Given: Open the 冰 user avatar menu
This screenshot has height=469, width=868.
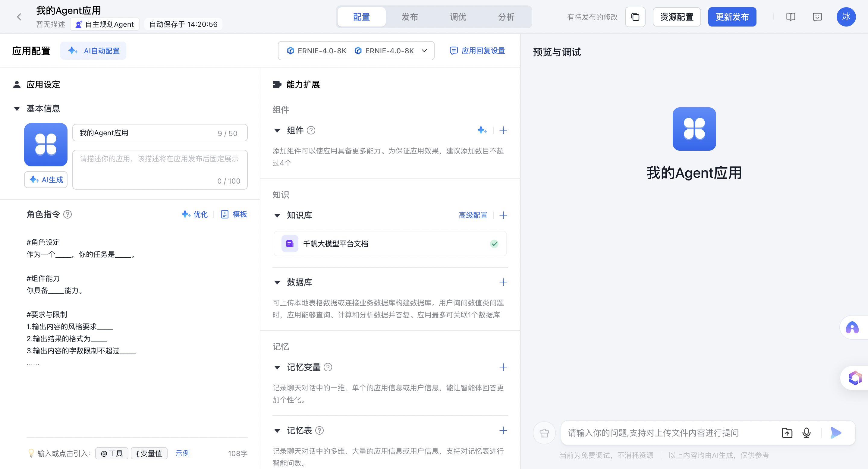Looking at the screenshot, I should pos(846,17).
